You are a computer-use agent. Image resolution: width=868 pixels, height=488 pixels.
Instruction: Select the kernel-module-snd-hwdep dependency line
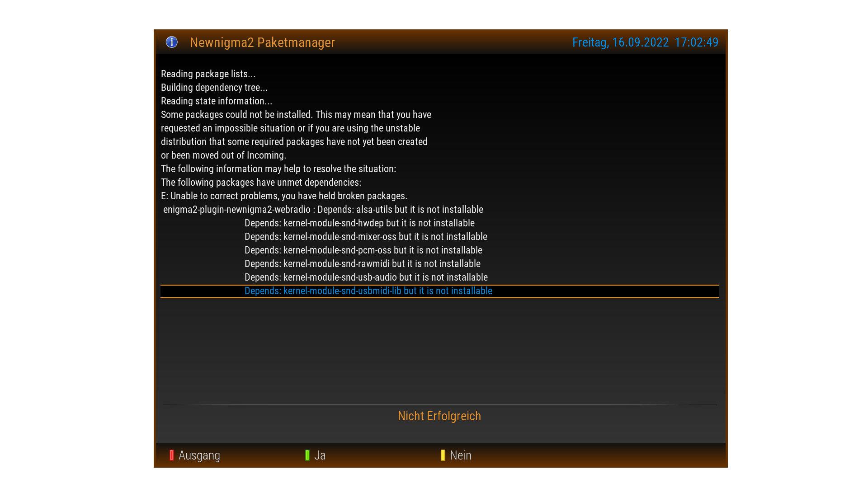(x=439, y=223)
